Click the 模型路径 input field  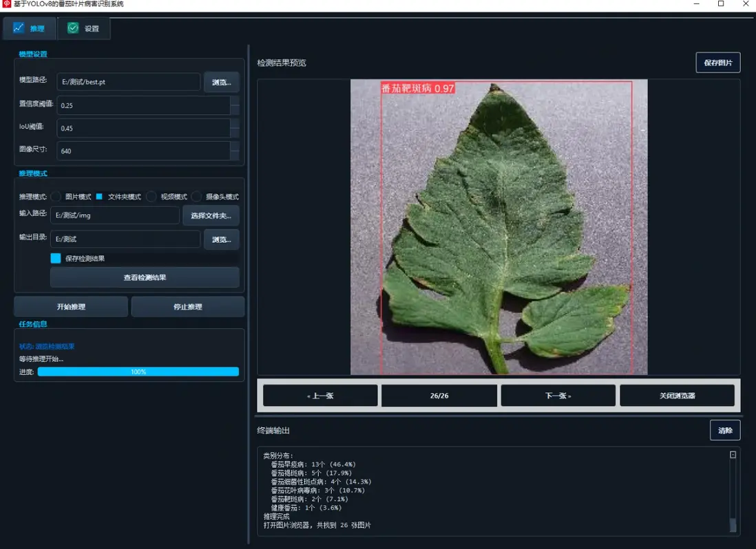(128, 82)
